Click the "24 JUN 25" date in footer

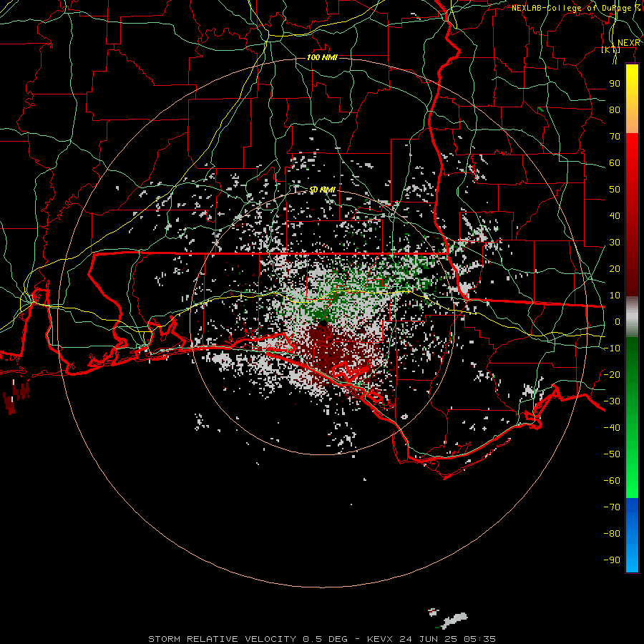[x=429, y=639]
